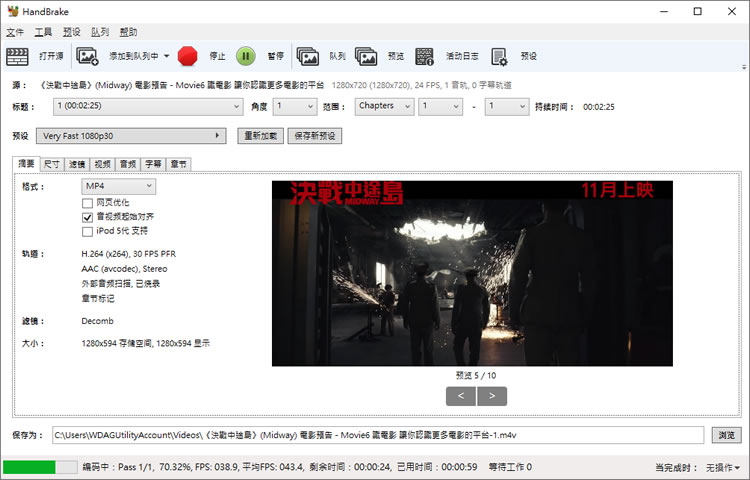Image resolution: width=750 pixels, height=480 pixels.
Task: Click the video preview thumbnail
Action: pyautogui.click(x=472, y=273)
